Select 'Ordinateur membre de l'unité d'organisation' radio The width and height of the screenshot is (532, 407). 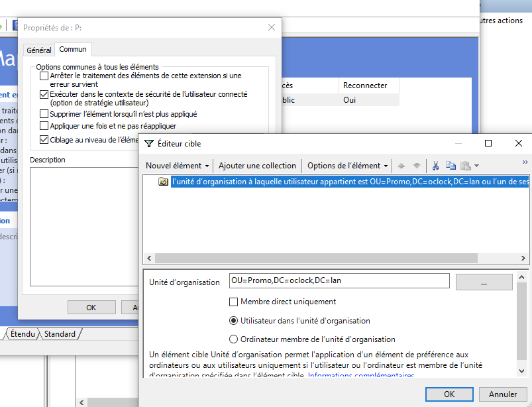[233, 339]
